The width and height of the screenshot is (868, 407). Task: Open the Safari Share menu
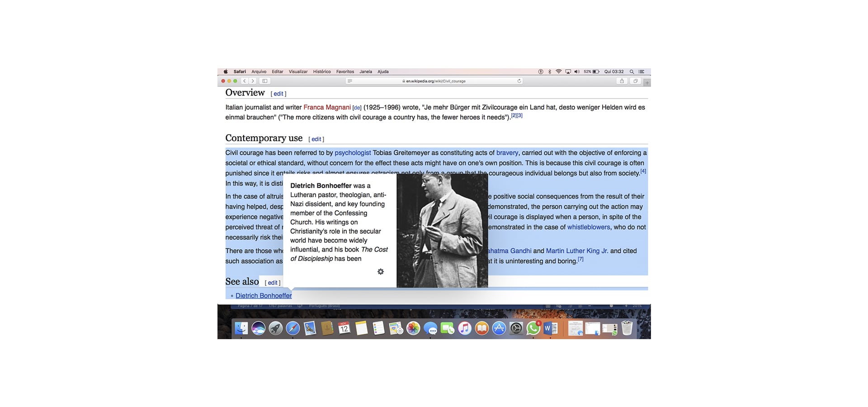(622, 81)
